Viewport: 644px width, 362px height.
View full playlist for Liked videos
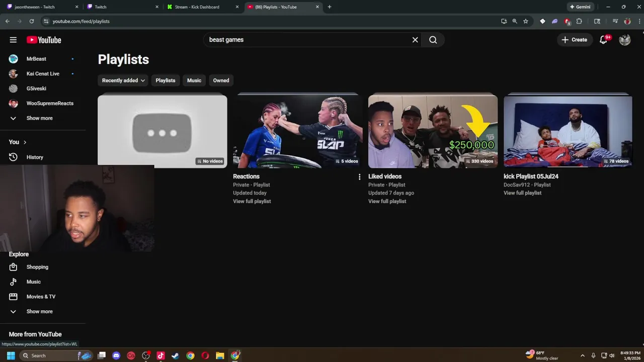click(387, 201)
